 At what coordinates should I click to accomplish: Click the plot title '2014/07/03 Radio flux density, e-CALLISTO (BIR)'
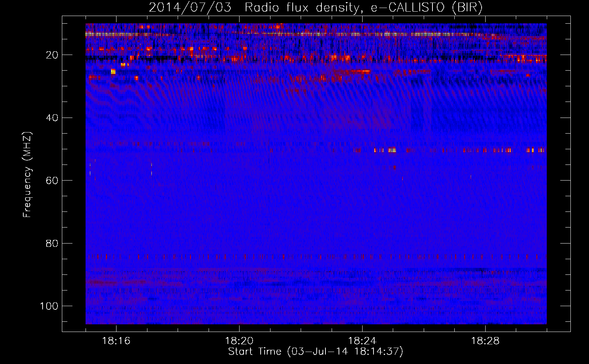(x=316, y=8)
